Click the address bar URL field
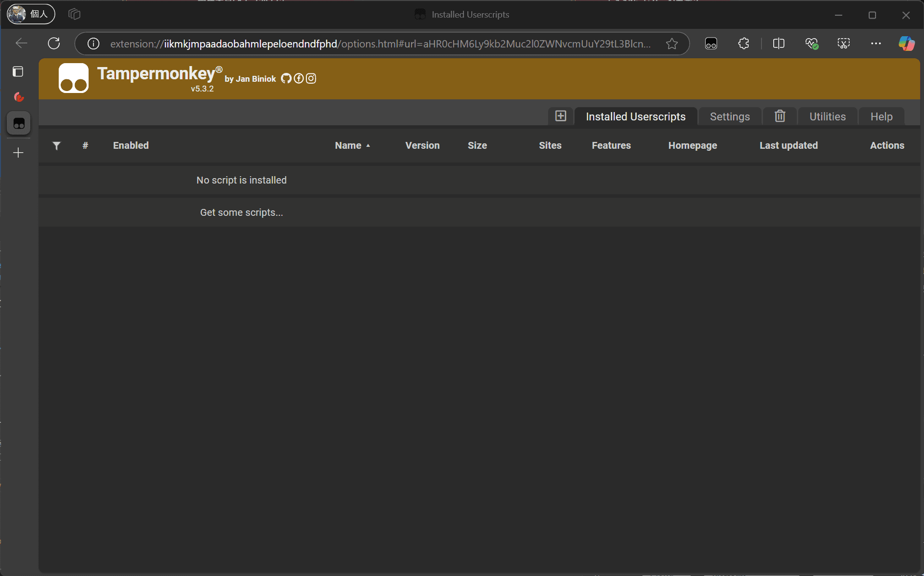This screenshot has height=576, width=924. point(380,44)
